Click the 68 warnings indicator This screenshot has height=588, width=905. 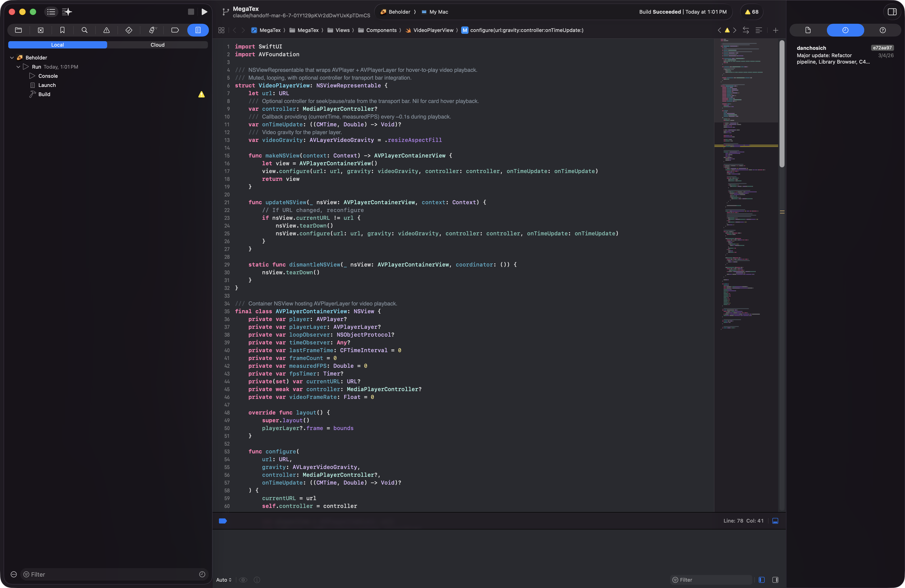click(x=752, y=12)
